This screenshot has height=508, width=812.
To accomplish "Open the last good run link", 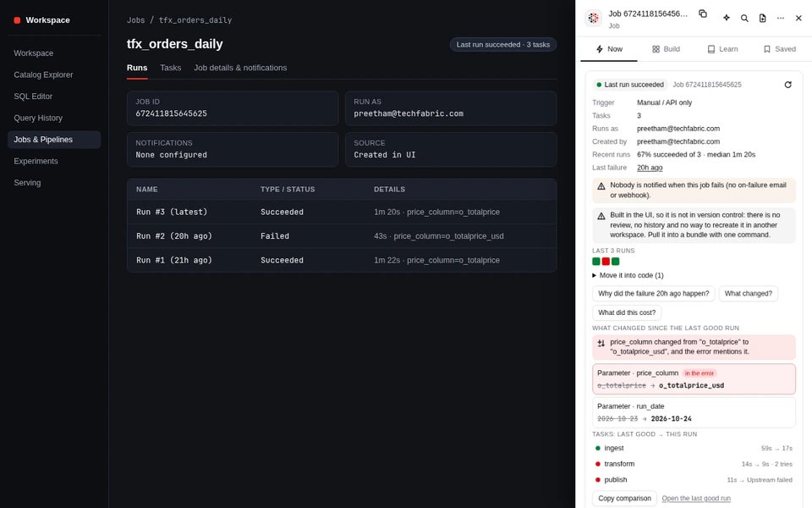I will (696, 498).
